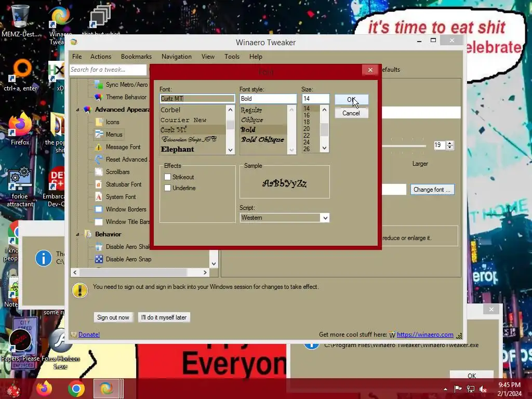The width and height of the screenshot is (532, 399).
Task: Click the Reset Advanced Appearance icon
Action: point(99,159)
